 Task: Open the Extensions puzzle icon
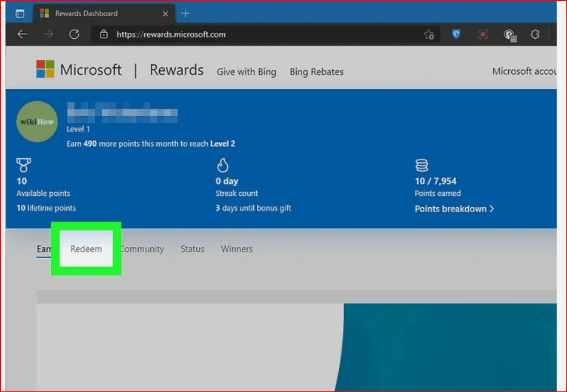[x=535, y=35]
